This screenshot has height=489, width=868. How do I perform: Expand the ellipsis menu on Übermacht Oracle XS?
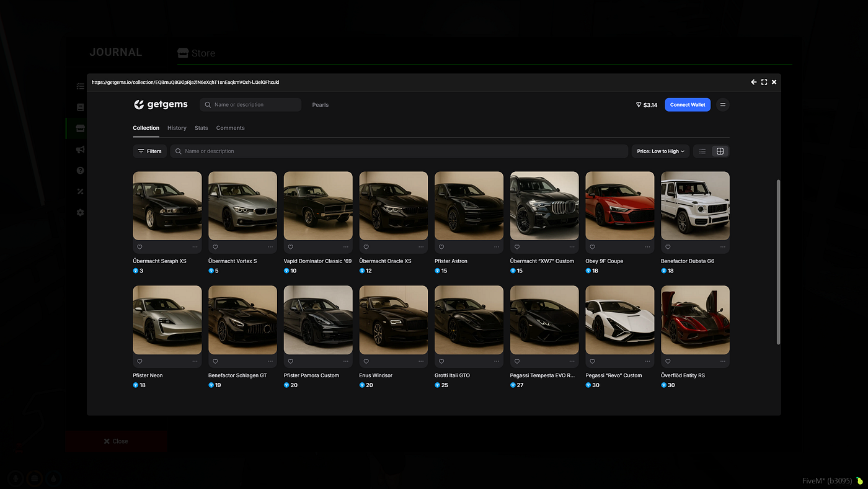point(421,247)
